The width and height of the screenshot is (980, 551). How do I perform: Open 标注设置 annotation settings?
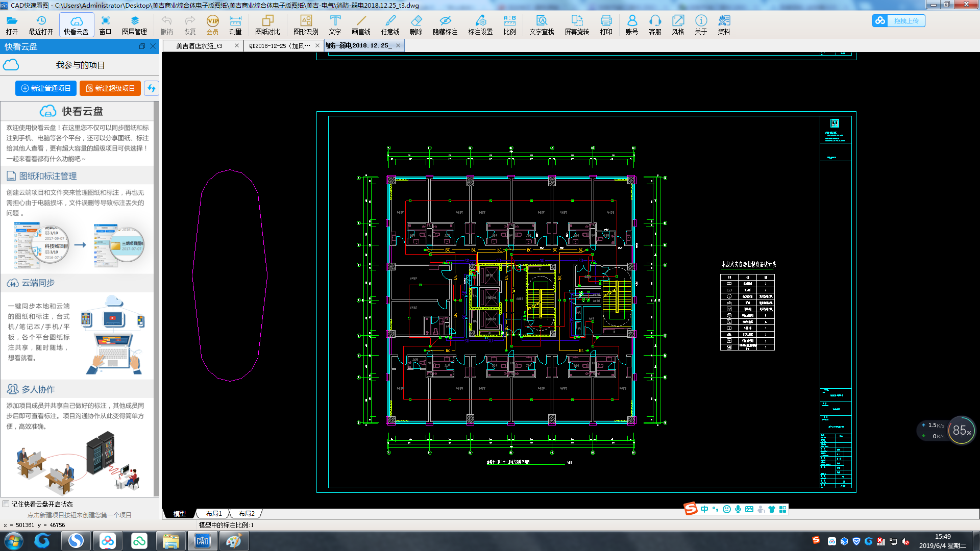[480, 24]
